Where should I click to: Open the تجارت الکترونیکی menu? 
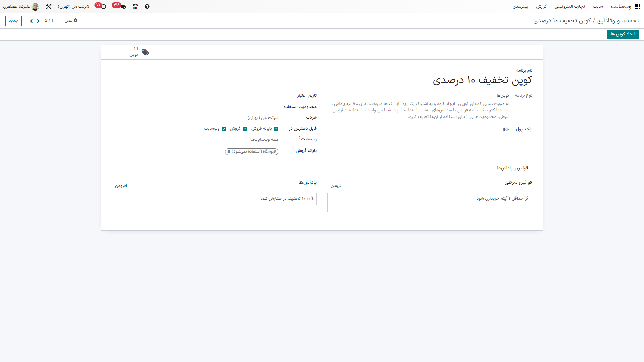[x=570, y=7]
